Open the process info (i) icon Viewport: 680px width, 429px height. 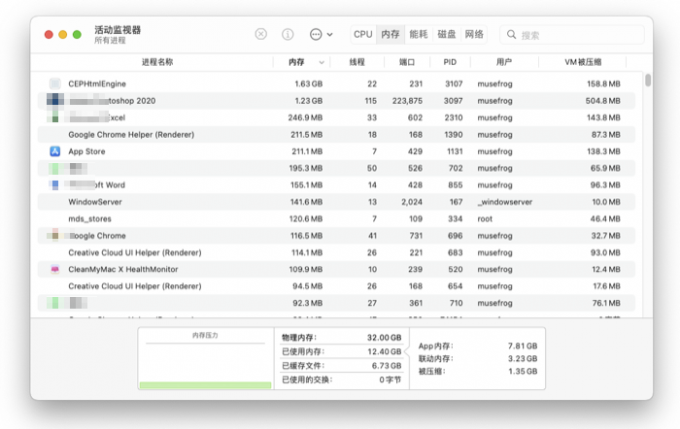(x=288, y=34)
